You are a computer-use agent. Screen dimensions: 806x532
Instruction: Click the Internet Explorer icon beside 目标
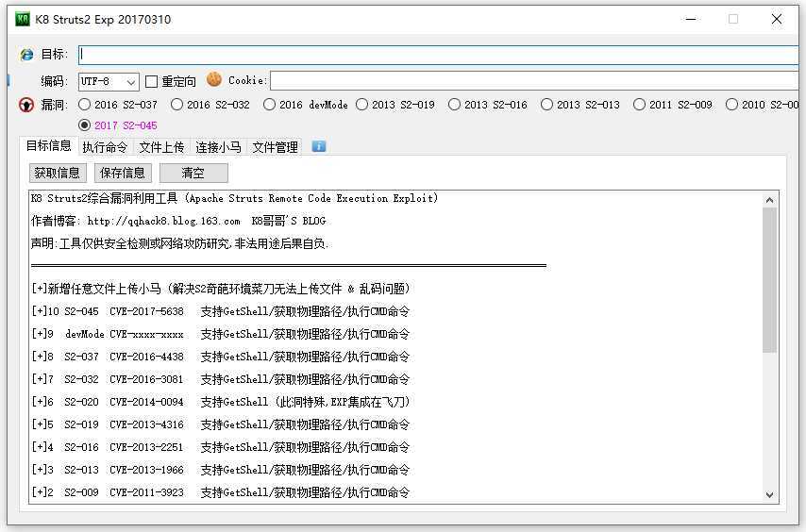coord(26,55)
